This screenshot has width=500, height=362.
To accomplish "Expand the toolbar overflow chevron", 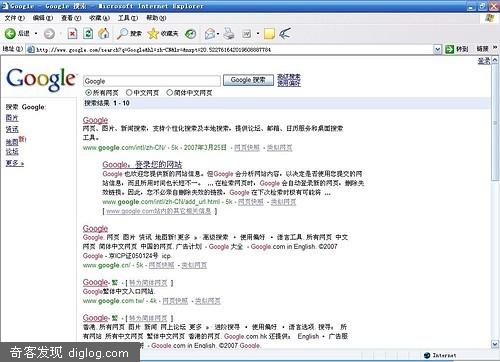I will point(495,48).
